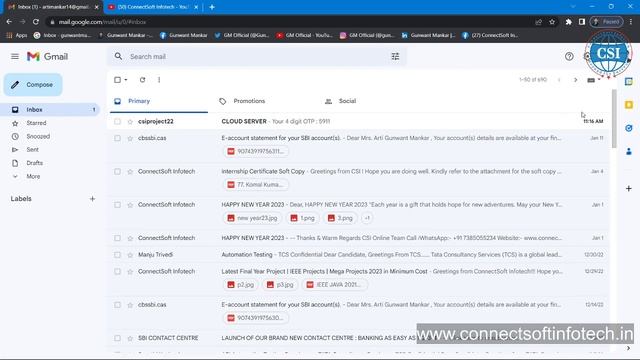The height and width of the screenshot is (360, 640).
Task: Open the select dropdown arrow beside checkbox
Action: point(126,80)
